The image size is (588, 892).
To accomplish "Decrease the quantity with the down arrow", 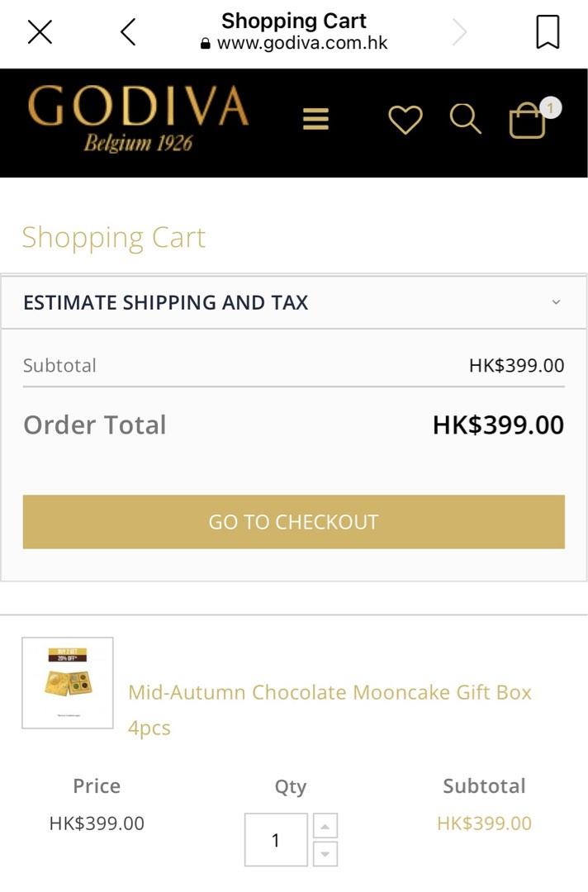I will tap(325, 855).
